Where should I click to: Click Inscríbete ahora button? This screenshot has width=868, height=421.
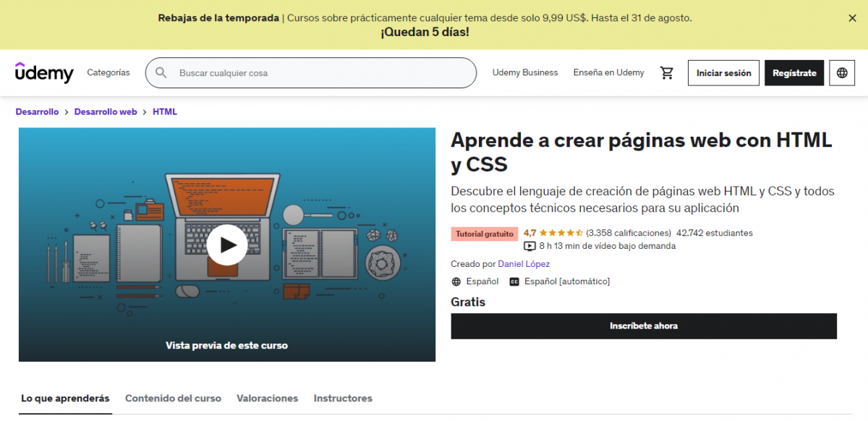click(644, 326)
